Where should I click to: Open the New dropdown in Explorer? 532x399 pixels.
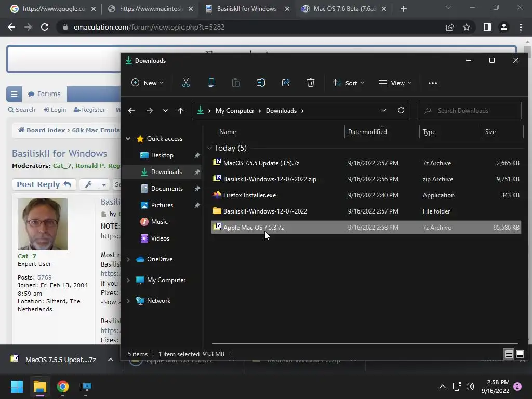148,83
